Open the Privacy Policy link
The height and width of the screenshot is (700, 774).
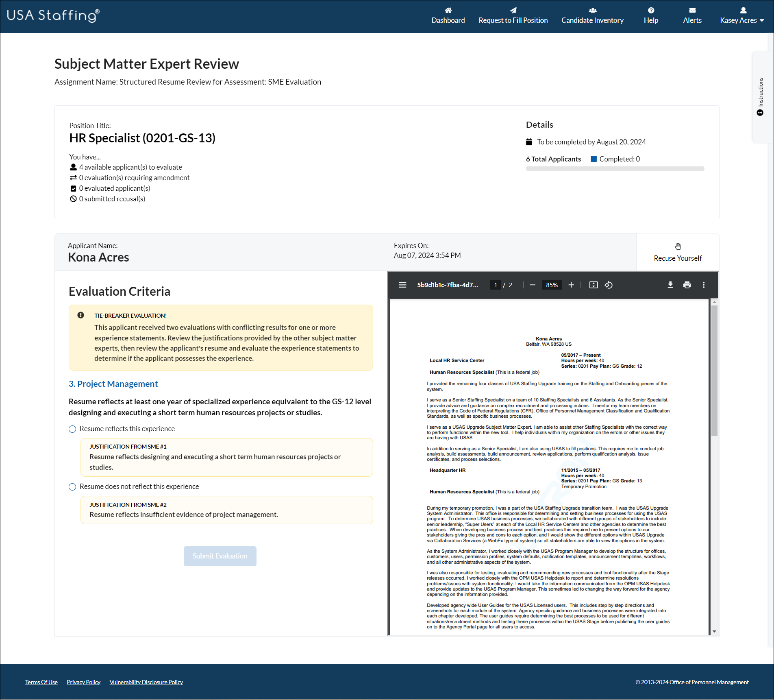pyautogui.click(x=83, y=682)
